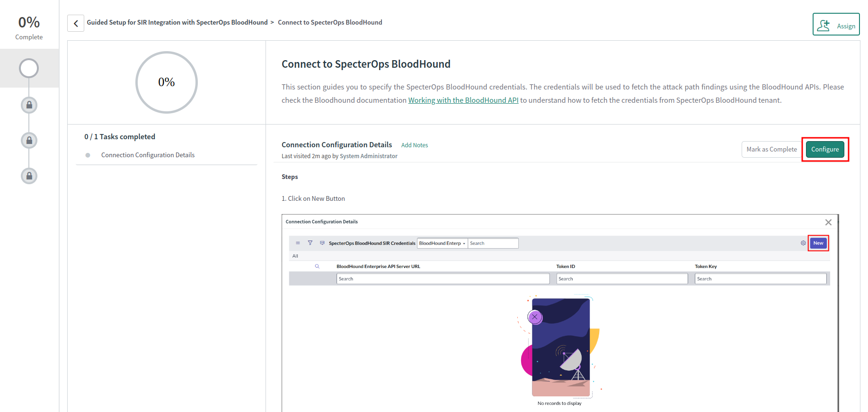
Task: Click the Token ID column header
Action: (x=566, y=267)
